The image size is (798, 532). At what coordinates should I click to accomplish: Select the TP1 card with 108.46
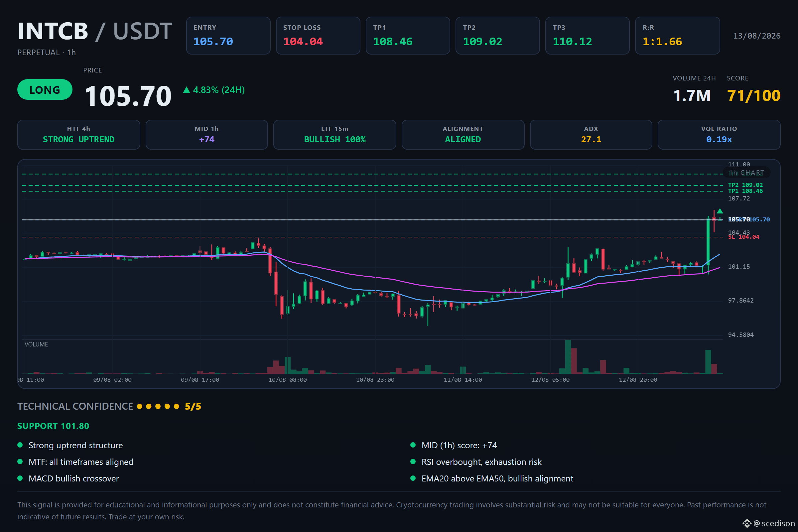point(408,36)
